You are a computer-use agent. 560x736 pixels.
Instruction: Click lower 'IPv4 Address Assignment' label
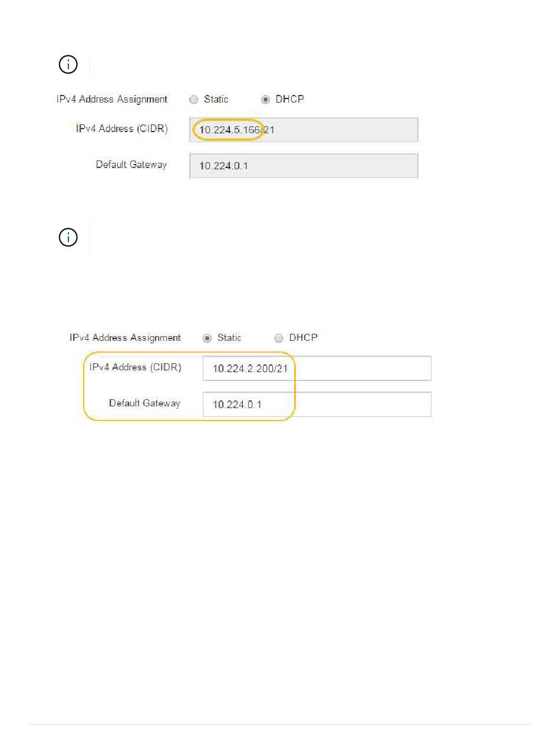[x=126, y=338]
